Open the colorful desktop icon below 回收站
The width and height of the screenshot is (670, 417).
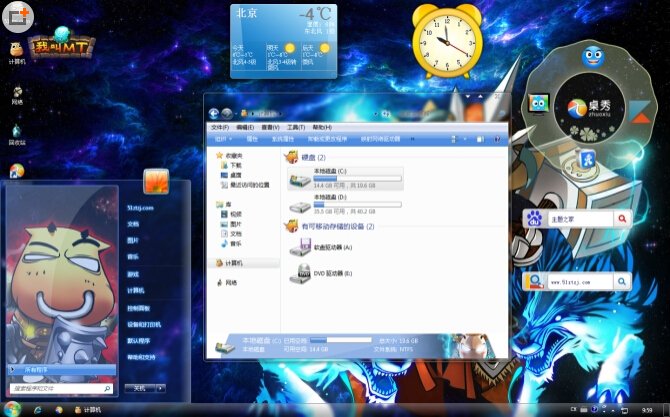[17, 171]
